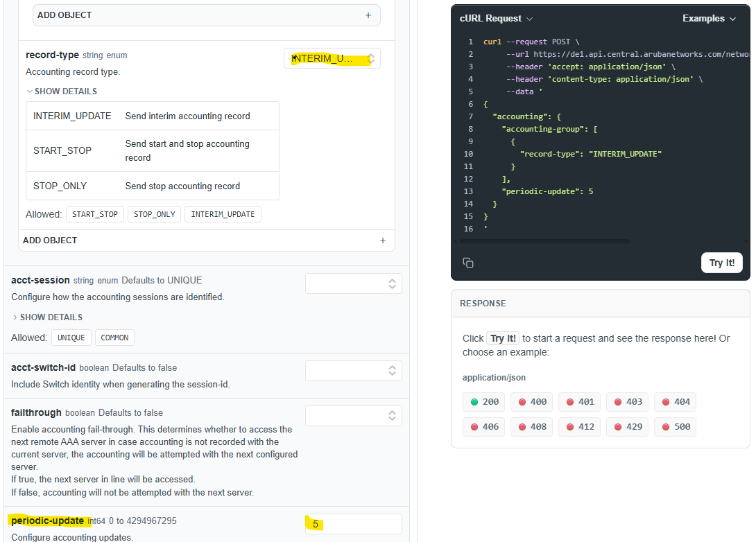756x542 pixels.
Task: Select the 401 response status example
Action: [580, 402]
